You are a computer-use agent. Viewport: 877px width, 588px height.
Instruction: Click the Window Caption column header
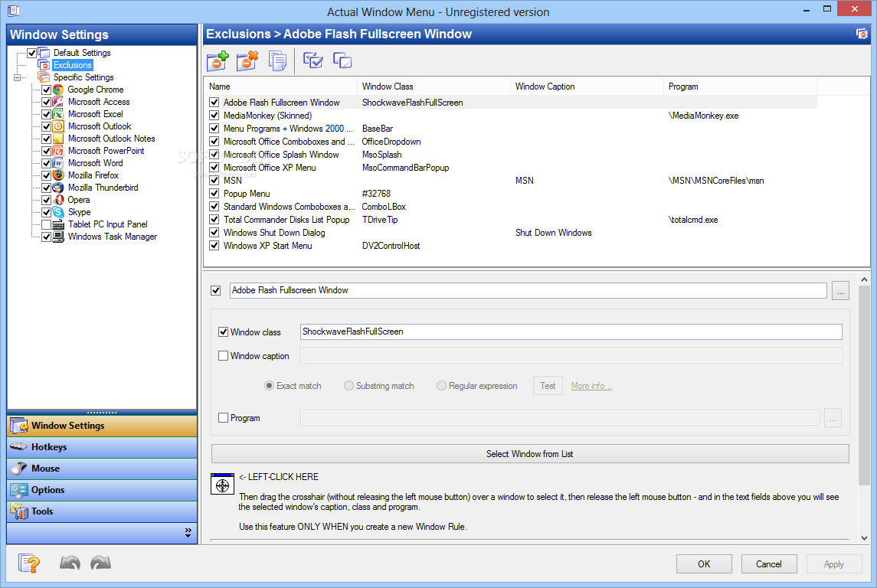[x=587, y=87]
